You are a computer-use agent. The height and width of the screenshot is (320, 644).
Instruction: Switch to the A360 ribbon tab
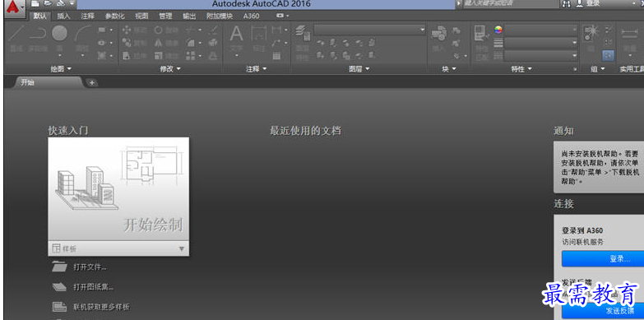pos(251,16)
